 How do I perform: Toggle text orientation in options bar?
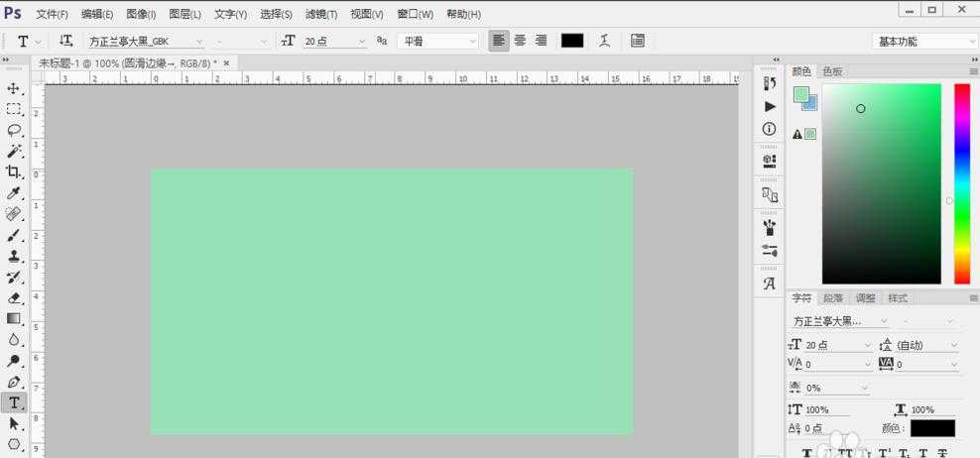tap(65, 41)
